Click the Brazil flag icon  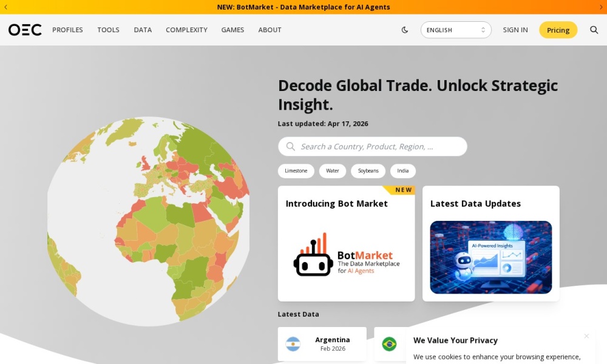point(389,344)
